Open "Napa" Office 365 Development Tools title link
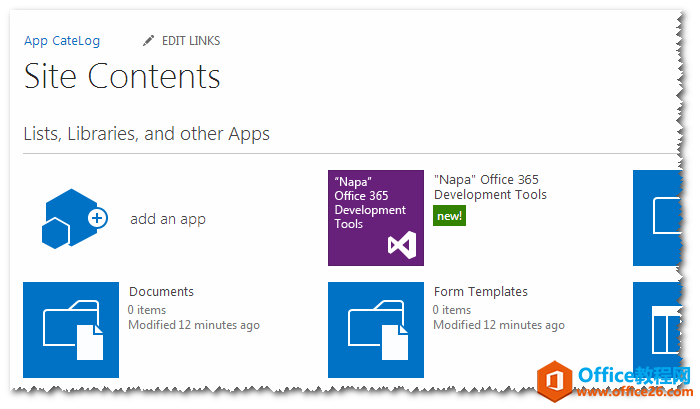The height and width of the screenshot is (409, 700). [490, 187]
